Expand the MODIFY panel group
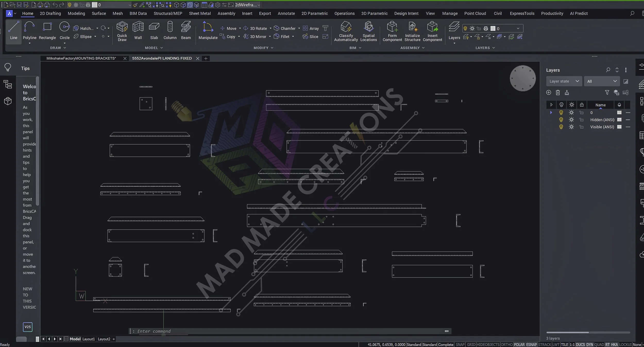The height and width of the screenshot is (347, 644). (x=263, y=48)
